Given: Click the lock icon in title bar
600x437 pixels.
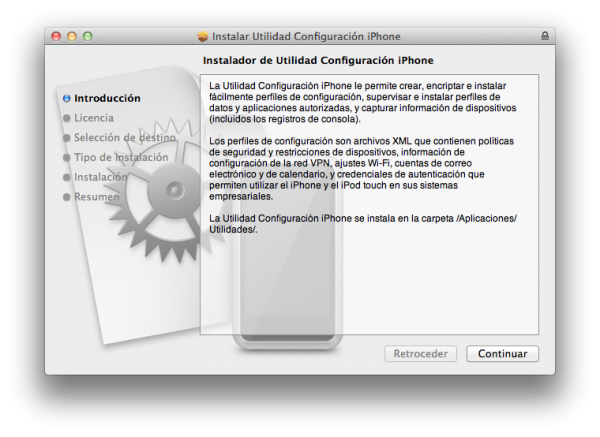Looking at the screenshot, I should coord(545,36).
